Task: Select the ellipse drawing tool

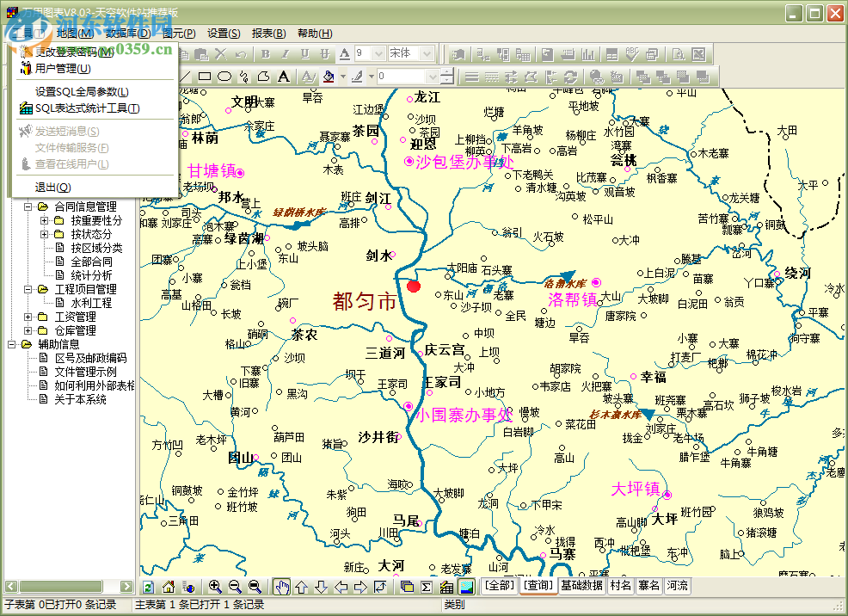Action: (224, 77)
